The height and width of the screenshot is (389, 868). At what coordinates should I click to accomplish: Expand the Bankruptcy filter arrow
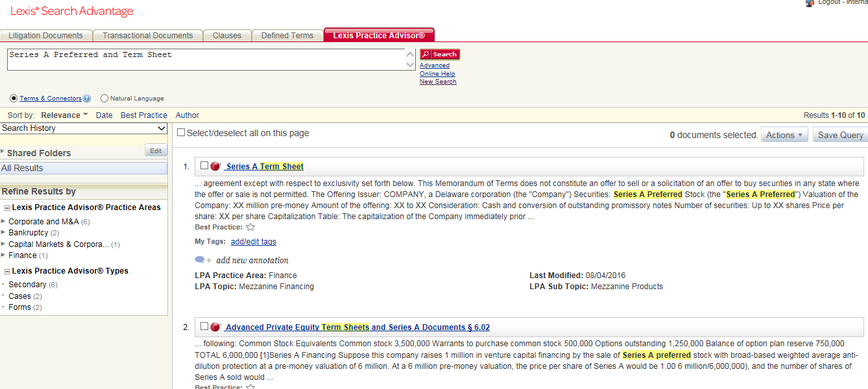[x=3, y=232]
